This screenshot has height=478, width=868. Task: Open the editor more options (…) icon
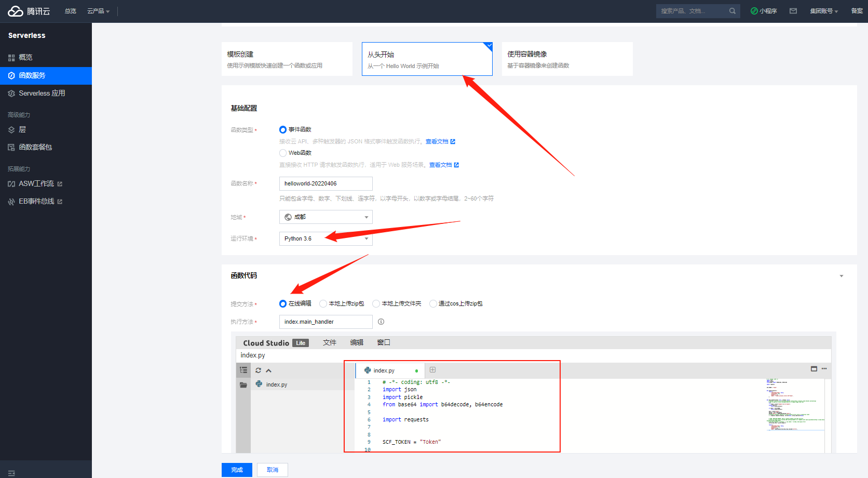[824, 369]
